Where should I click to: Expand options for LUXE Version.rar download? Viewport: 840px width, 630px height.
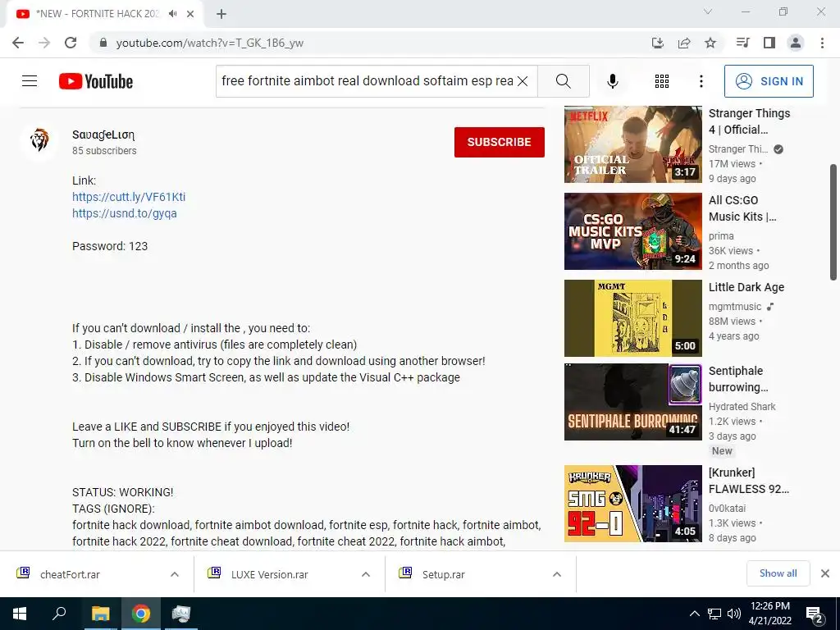(366, 574)
